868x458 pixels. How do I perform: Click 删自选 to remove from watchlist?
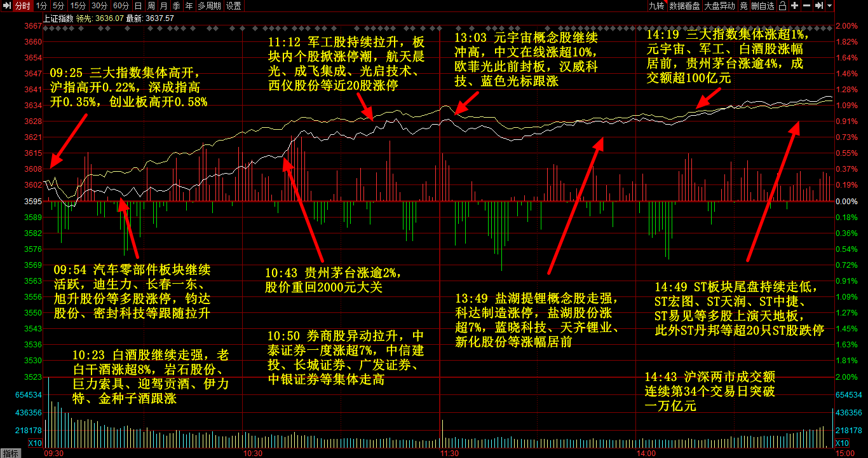(x=763, y=6)
